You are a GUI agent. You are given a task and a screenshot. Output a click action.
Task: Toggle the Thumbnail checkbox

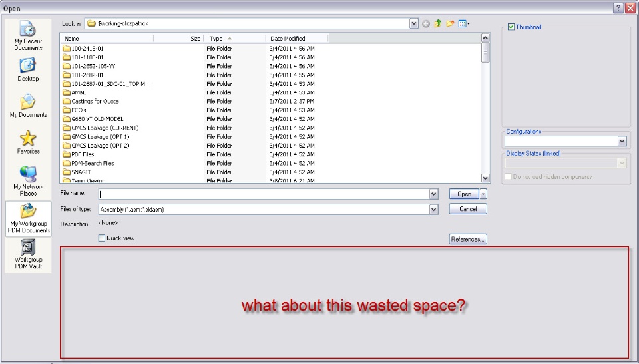click(511, 27)
